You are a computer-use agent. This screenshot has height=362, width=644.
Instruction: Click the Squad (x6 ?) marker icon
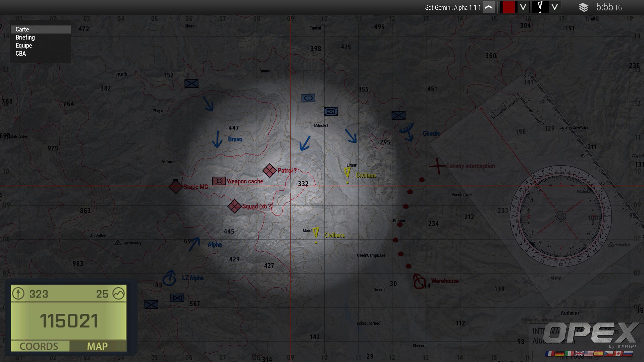(234, 206)
